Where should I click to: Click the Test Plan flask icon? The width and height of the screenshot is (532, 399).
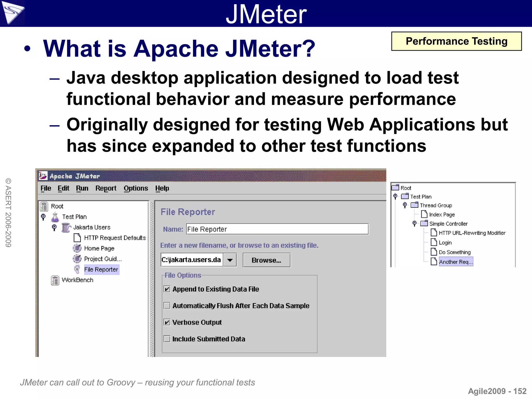tap(55, 217)
